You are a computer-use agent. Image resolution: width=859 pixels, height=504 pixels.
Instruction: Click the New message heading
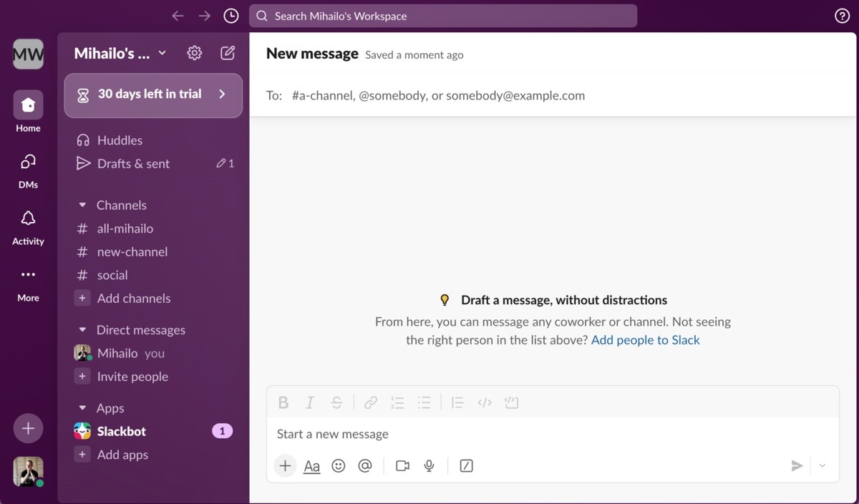click(312, 54)
